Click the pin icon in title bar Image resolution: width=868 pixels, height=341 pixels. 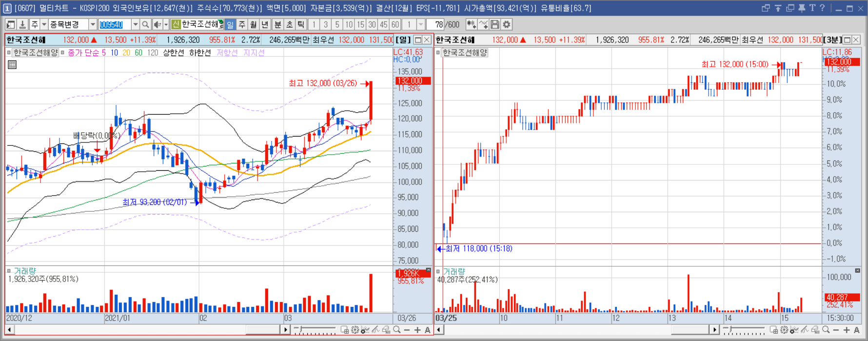[801, 8]
